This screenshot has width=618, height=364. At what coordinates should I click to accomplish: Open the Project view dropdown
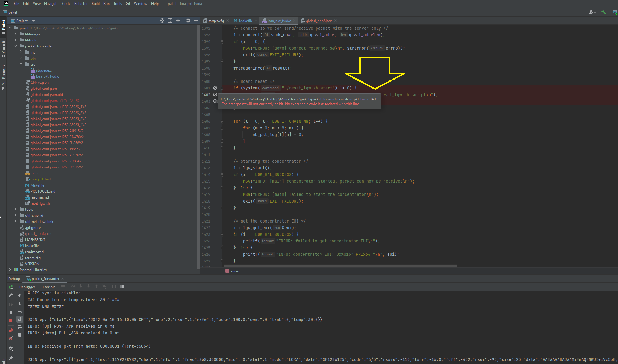[x=34, y=21]
